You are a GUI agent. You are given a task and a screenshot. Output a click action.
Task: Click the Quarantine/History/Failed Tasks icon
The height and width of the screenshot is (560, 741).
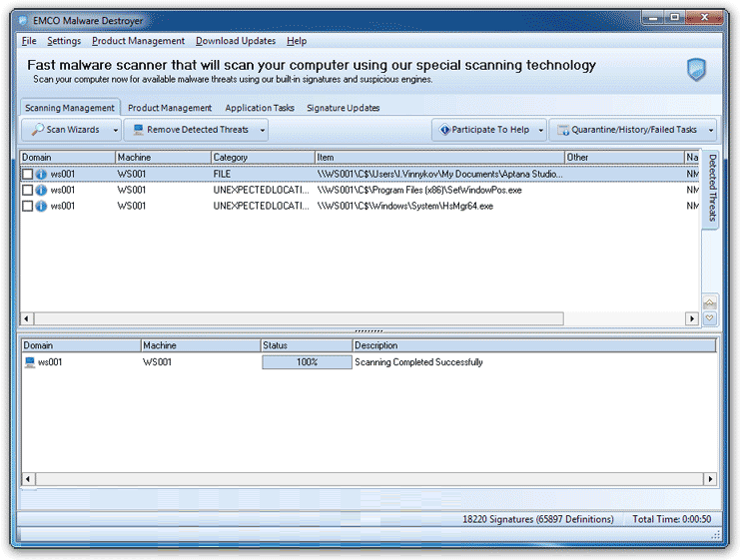tap(563, 130)
